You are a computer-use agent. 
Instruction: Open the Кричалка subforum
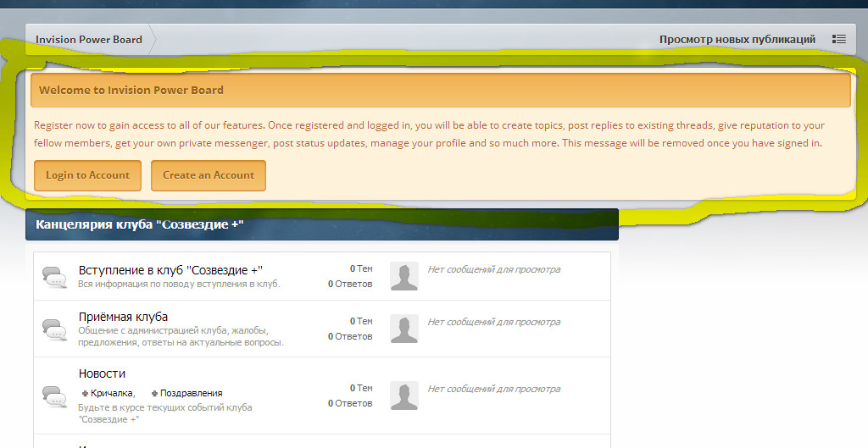click(x=113, y=393)
